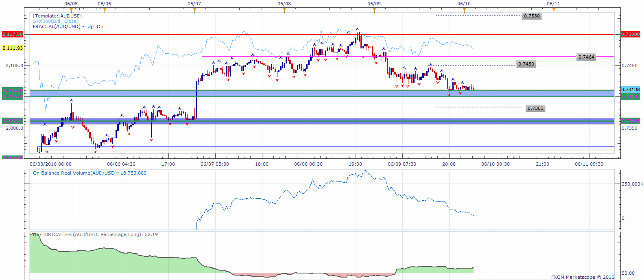Pick the orange day marker for 06/11
Viewport: 644px width, 280px height.
[554, 10]
